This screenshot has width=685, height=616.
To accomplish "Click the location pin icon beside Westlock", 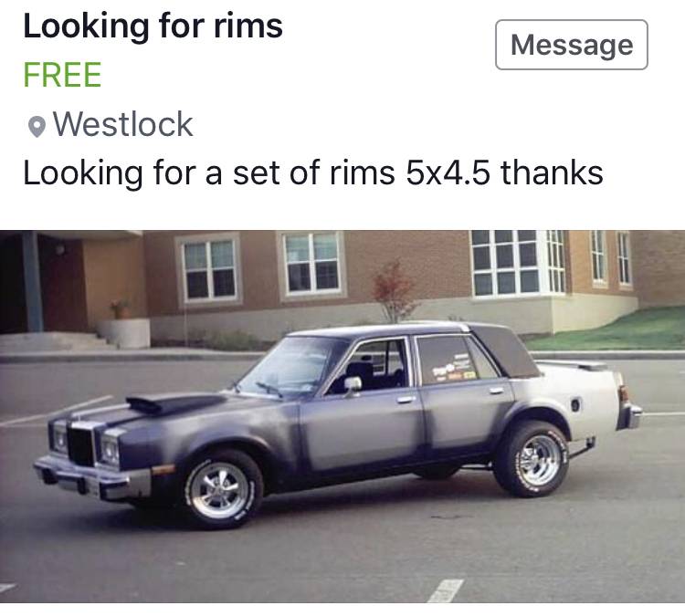I will pos(37,127).
